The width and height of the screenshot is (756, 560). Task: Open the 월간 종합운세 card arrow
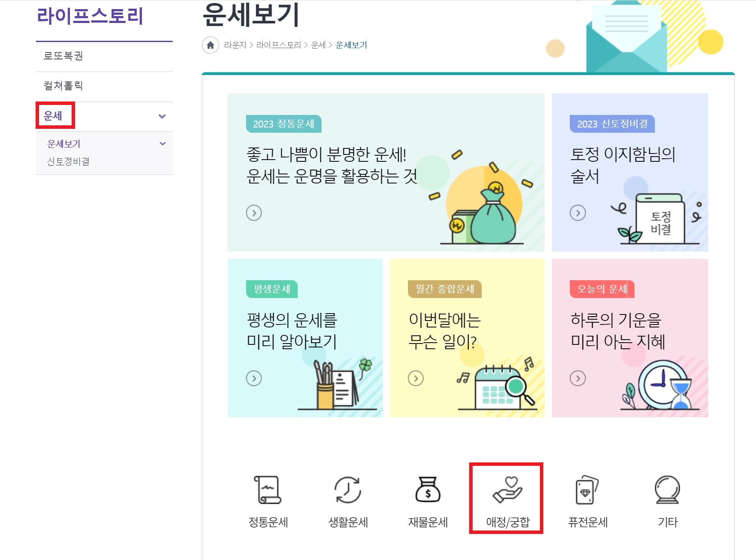(415, 378)
